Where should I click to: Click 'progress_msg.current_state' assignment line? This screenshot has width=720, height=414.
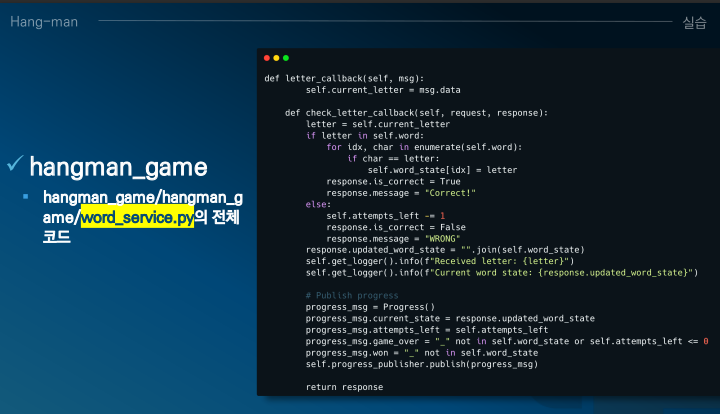click(x=450, y=319)
